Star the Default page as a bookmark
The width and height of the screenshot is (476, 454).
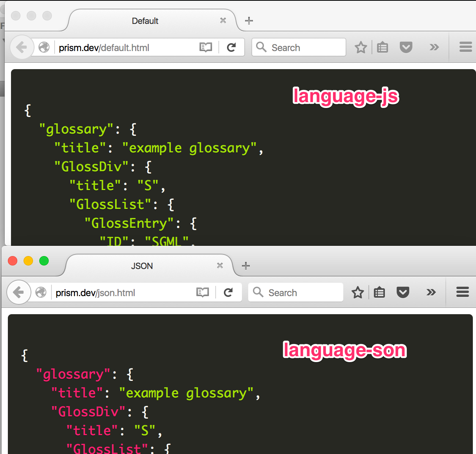click(x=361, y=47)
